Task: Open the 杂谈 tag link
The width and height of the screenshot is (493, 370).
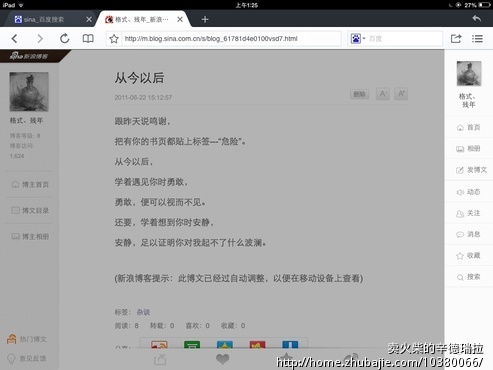Action: tap(143, 312)
